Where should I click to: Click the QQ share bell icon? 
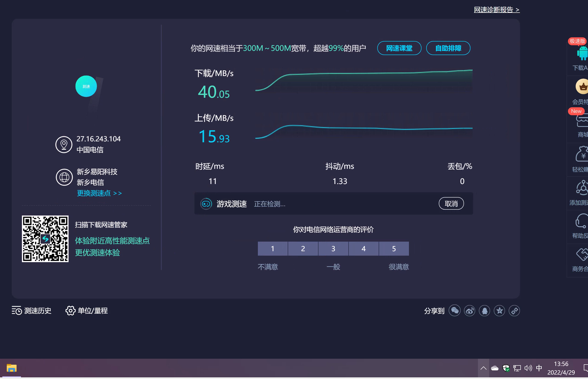click(484, 311)
